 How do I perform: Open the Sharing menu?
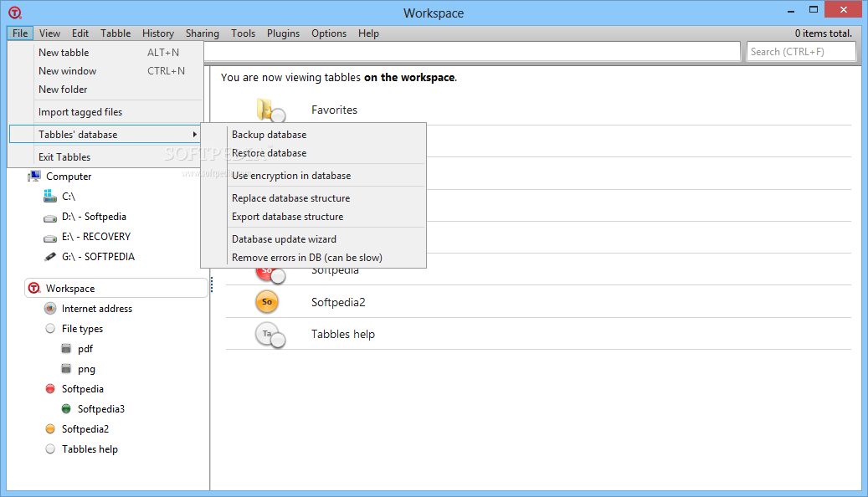coord(202,33)
